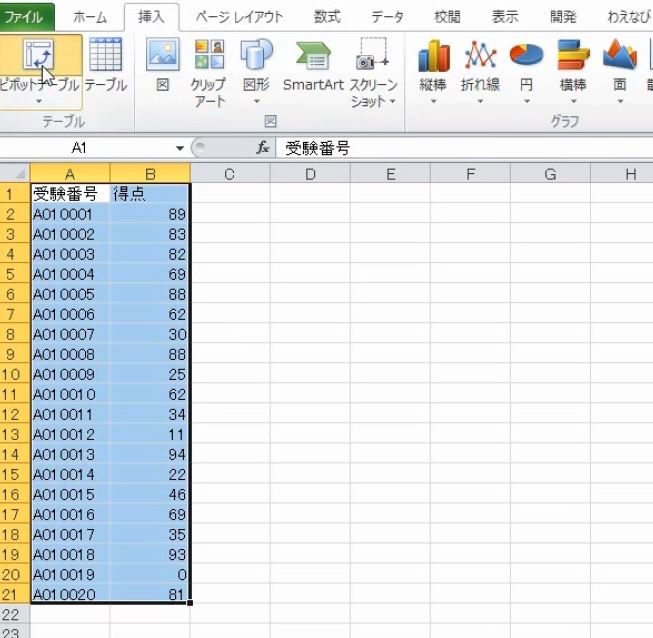653x638 pixels.
Task: Expand the 図形 dropdown arrow
Action: 257,101
